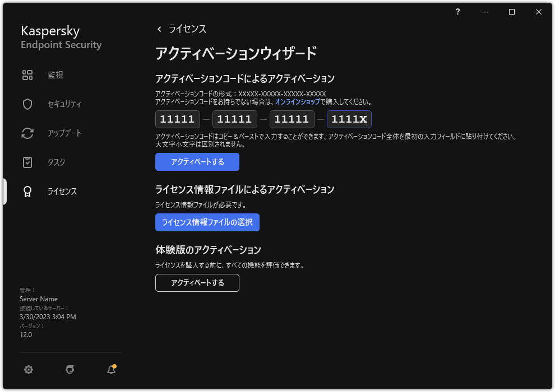Click アクティベートする under the activation code
555x392 pixels.
click(x=197, y=162)
